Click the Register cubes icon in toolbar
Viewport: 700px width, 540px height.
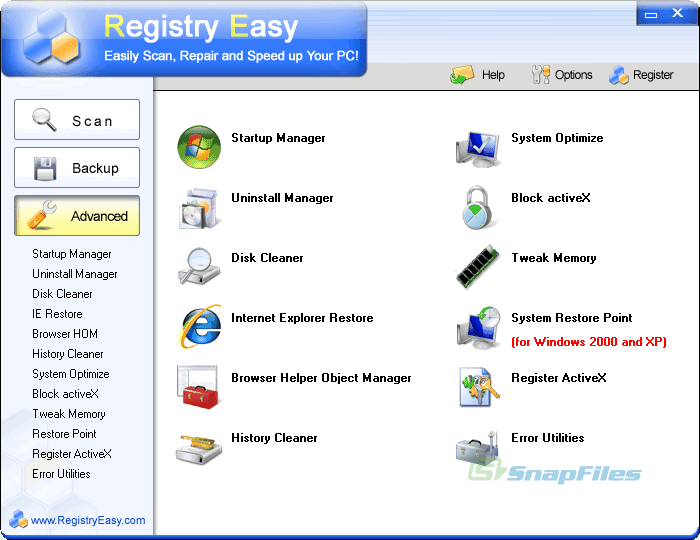click(x=619, y=75)
